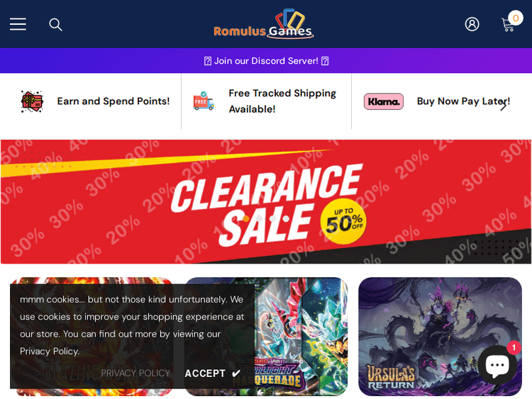Viewport: 532px width, 399px height.
Task: Open the search magnifier icon
Action: 55,25
